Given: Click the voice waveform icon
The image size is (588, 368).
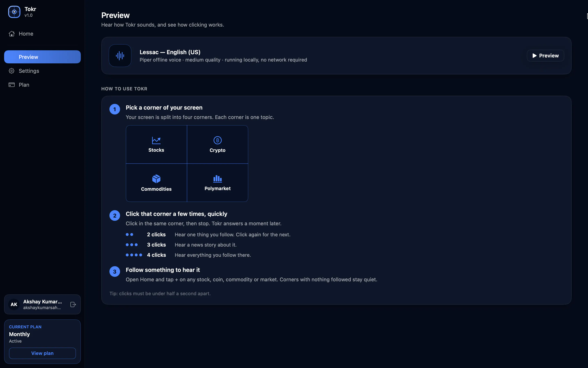Looking at the screenshot, I should coord(120,55).
